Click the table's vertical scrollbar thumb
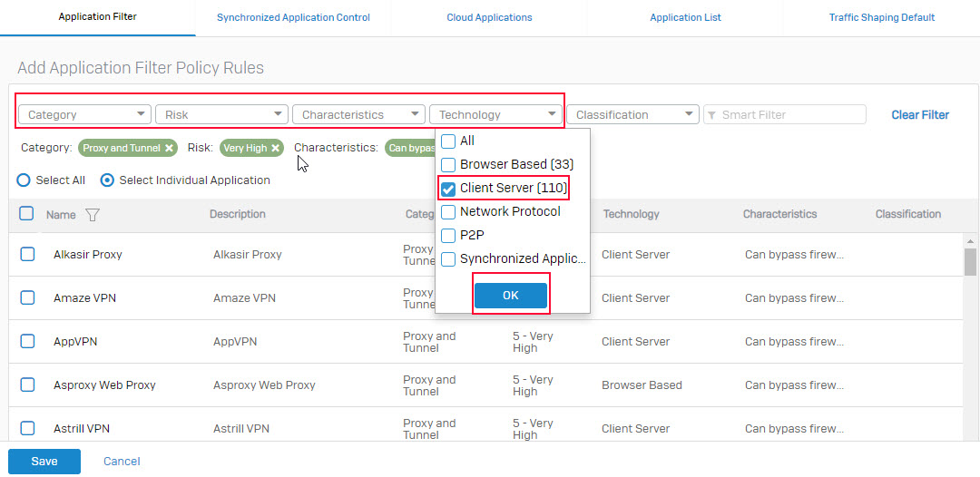Viewport: 980px width, 477px height. (970, 261)
